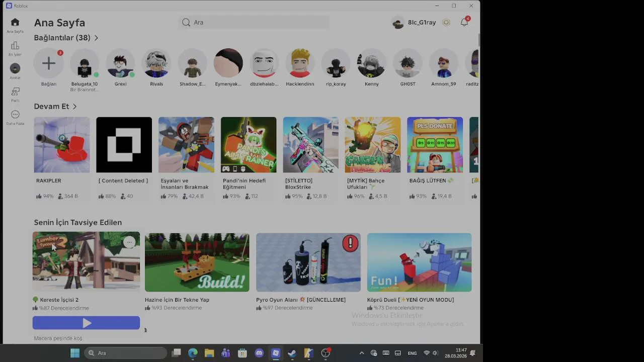Click the Robux icon next to username
This screenshot has width=644, height=362.
[446, 23]
